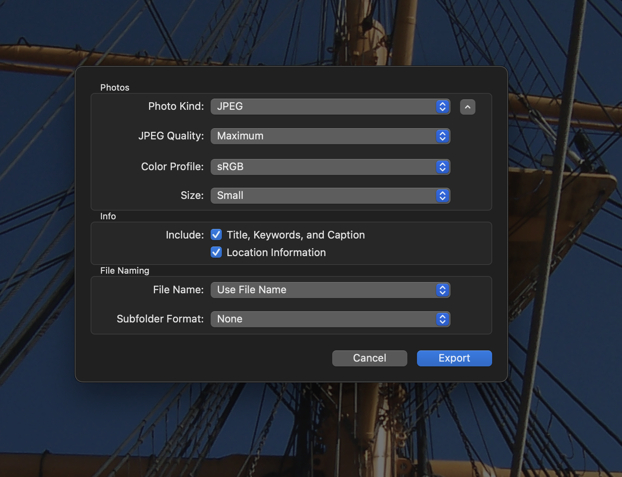Change the Color Profile from sRGB
Image resolution: width=622 pixels, height=477 pixels.
click(x=322, y=167)
